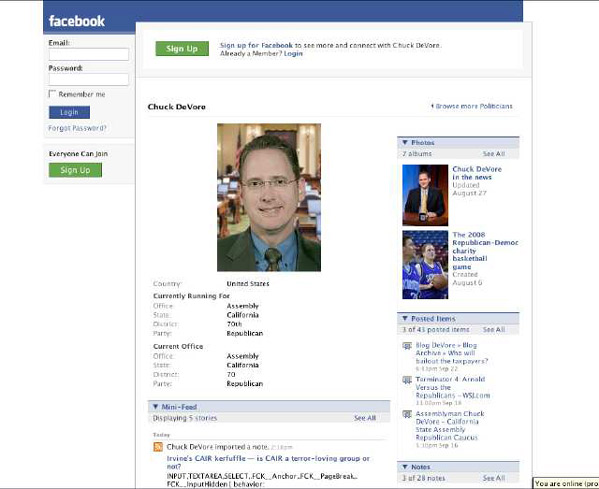Viewport: 599px width, 489px height.
Task: Collapse the Posted Items section
Action: (x=405, y=318)
